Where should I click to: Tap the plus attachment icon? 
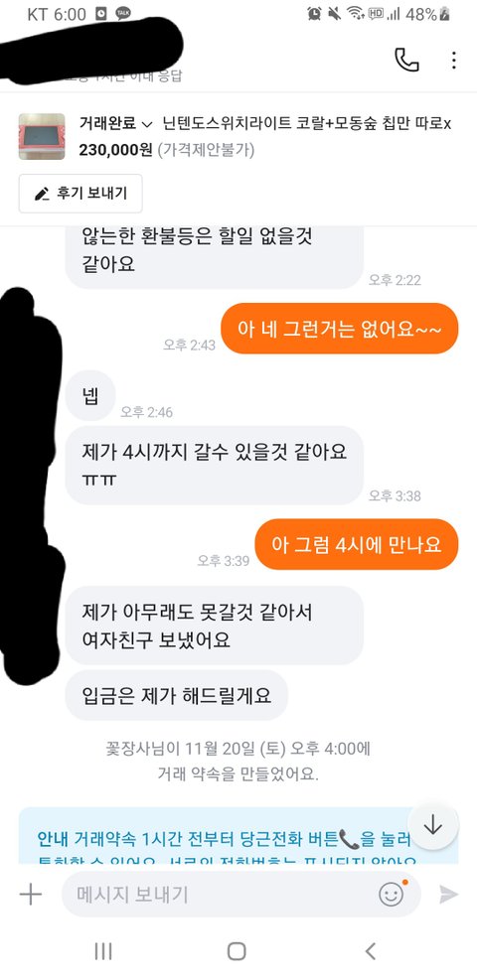point(30,895)
